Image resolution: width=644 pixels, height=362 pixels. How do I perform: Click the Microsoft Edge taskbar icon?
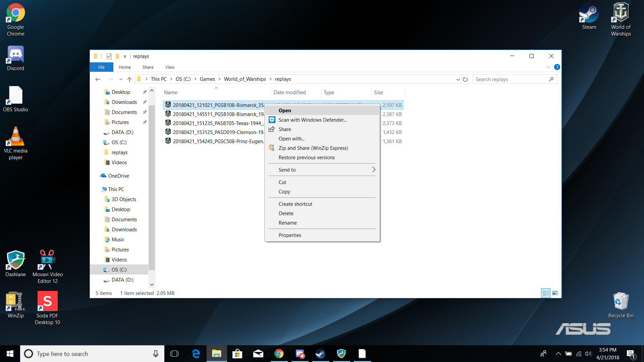coord(196,354)
